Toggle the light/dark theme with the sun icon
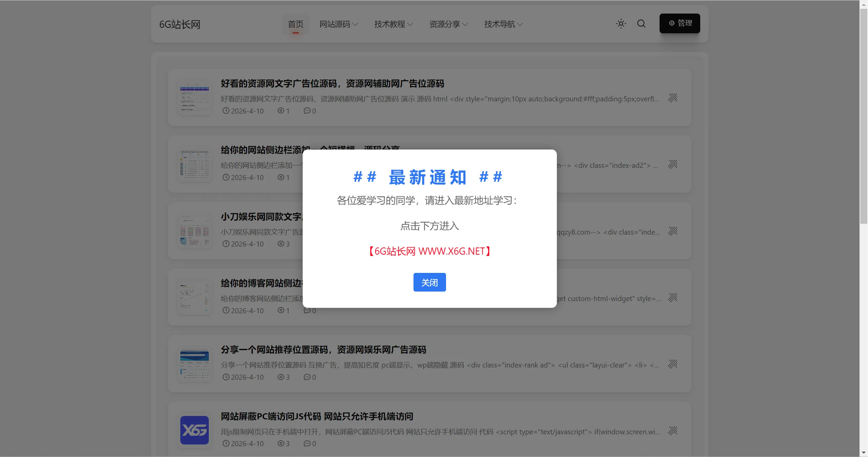Screen dimensions: 868x457 (620, 24)
